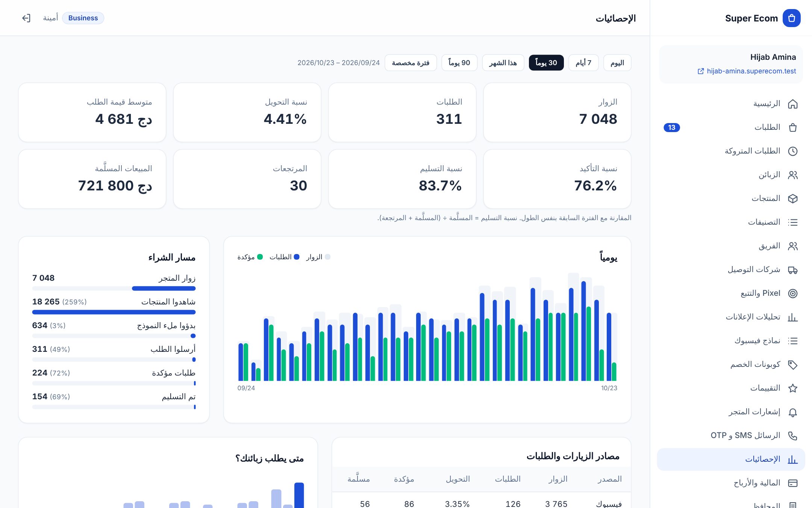Click the phone icon for الرسائل SMS و OTP
Screen dimensions: 812x508
point(792,436)
